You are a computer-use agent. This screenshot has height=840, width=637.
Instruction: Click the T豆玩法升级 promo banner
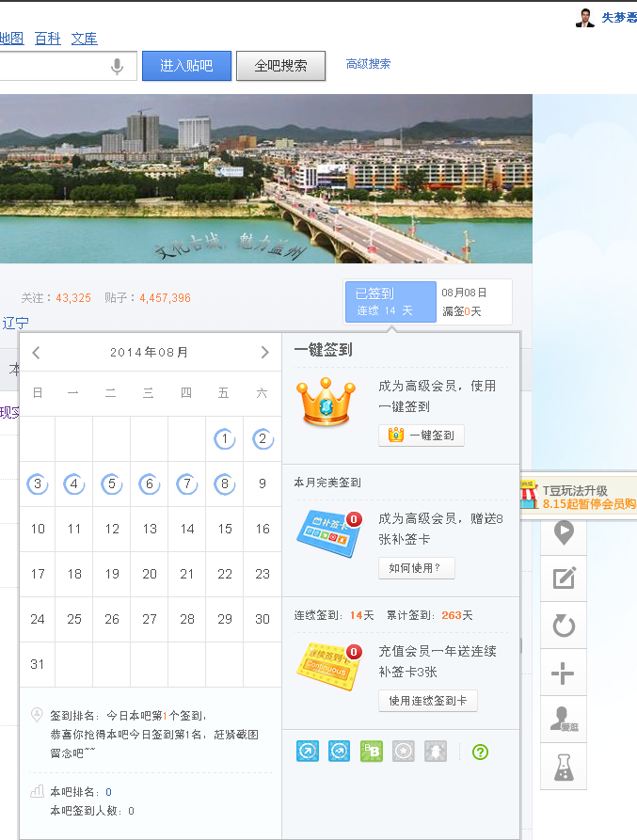tap(579, 495)
